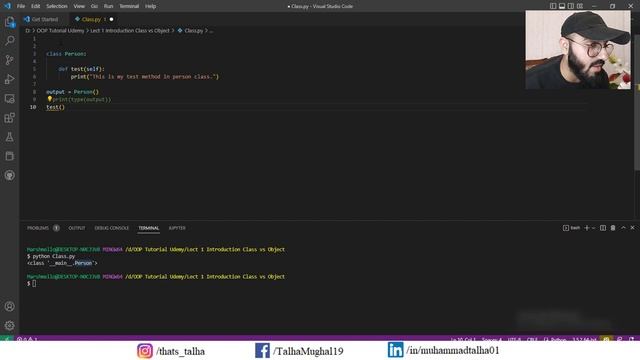
Task: Open the View menu
Action: point(79,6)
